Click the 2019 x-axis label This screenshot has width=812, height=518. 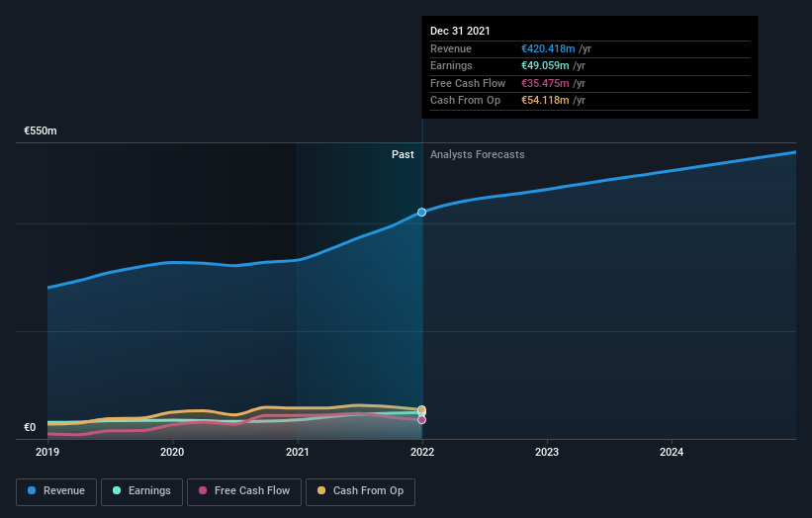click(x=47, y=453)
